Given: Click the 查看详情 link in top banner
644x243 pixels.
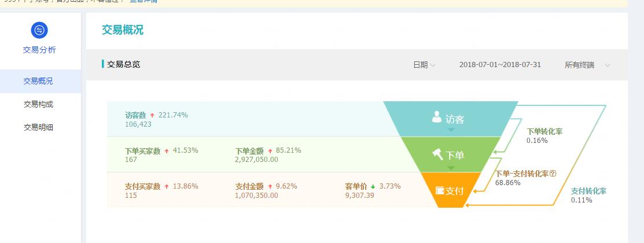Looking at the screenshot, I should tap(143, 1).
